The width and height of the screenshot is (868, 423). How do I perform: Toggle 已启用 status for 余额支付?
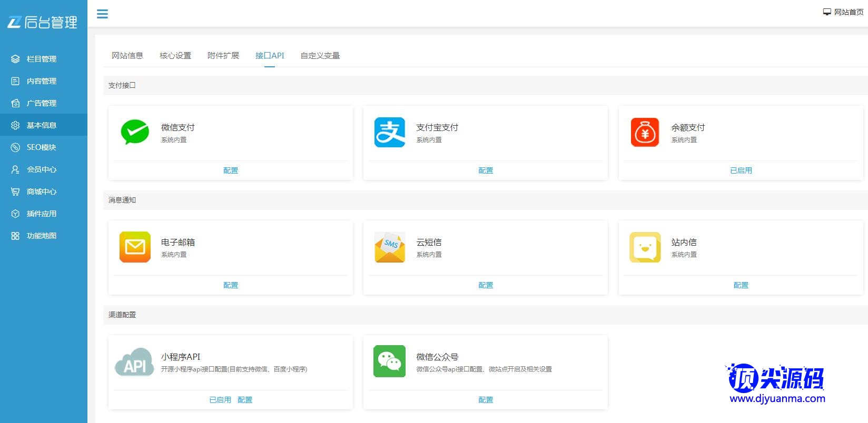pyautogui.click(x=741, y=170)
